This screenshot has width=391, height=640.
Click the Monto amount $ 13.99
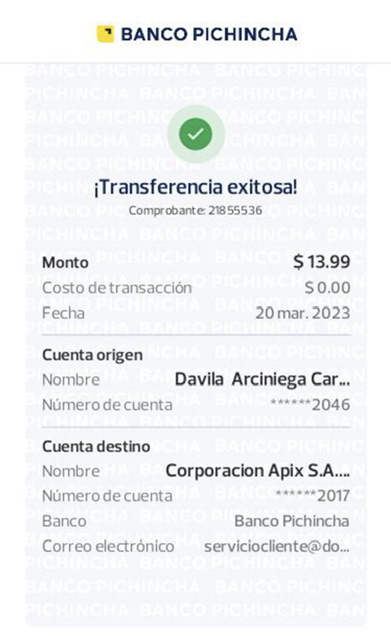point(322,261)
